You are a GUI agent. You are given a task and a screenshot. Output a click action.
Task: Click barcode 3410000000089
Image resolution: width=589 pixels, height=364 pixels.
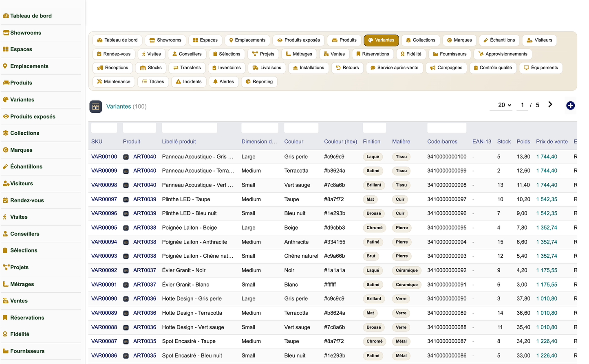coord(447,313)
